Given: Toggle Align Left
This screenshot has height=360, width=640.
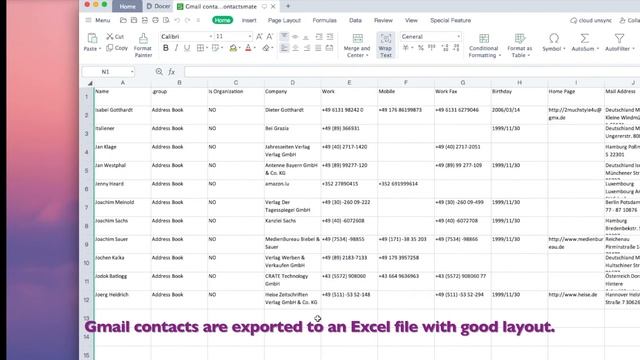Looking at the screenshot, I should coord(284,48).
